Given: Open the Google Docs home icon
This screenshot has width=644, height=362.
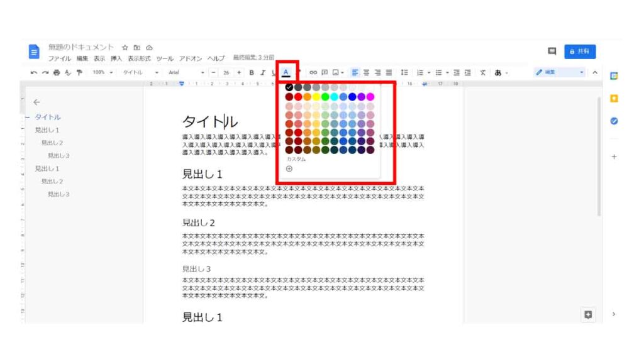Looking at the screenshot, I should click(x=34, y=52).
